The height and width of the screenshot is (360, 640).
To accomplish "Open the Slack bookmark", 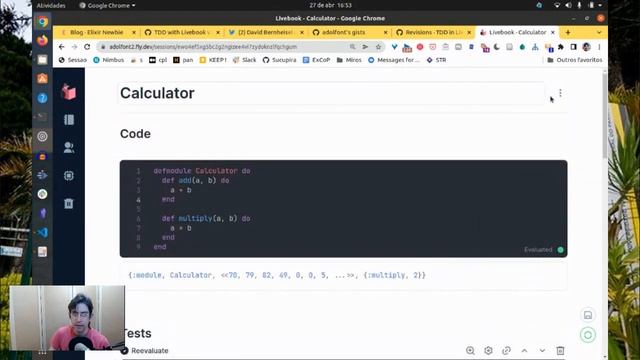I will coord(244,60).
